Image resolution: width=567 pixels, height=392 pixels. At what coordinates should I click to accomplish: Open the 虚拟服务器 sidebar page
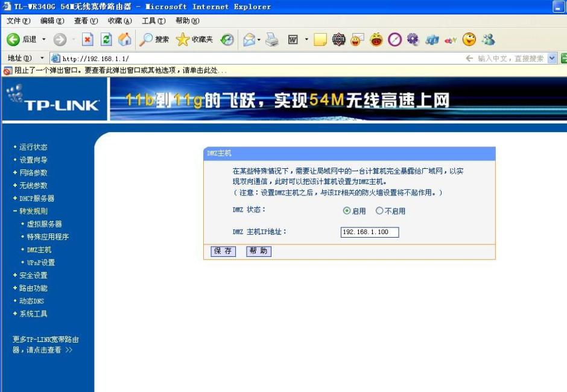click(44, 224)
